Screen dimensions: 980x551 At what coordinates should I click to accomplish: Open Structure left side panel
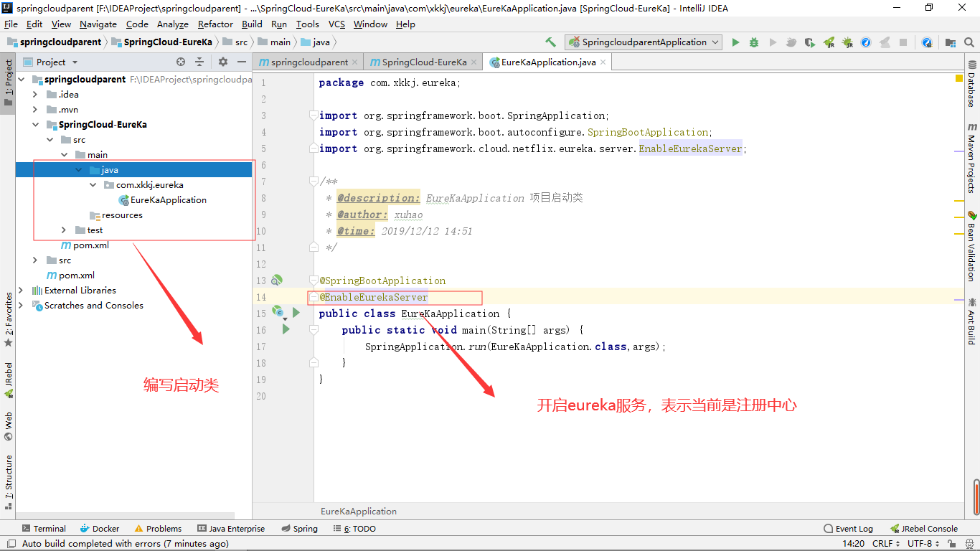click(x=9, y=481)
